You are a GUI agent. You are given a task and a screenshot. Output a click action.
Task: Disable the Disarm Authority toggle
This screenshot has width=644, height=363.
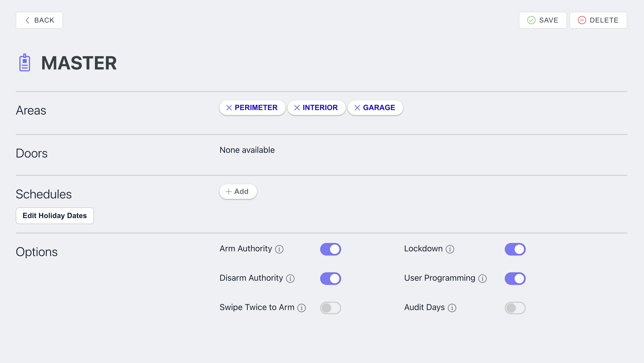[330, 278]
